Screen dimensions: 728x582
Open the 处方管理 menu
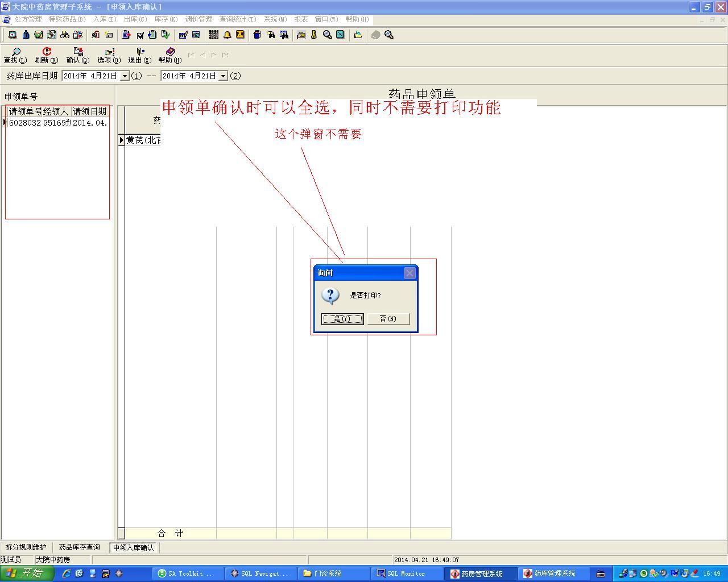[28, 19]
